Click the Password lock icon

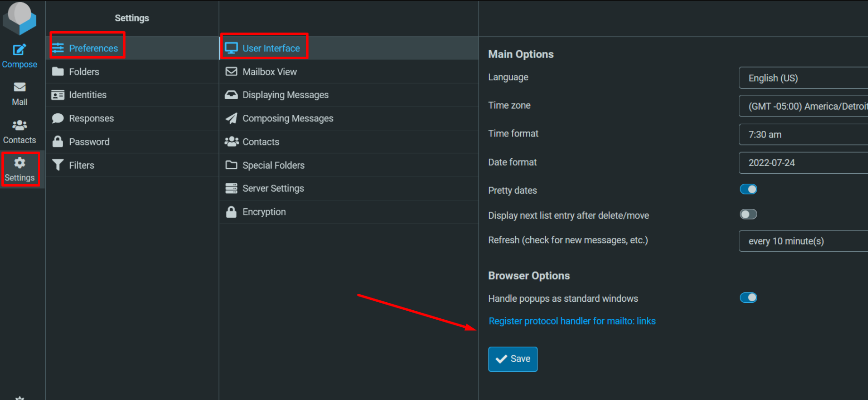(58, 142)
